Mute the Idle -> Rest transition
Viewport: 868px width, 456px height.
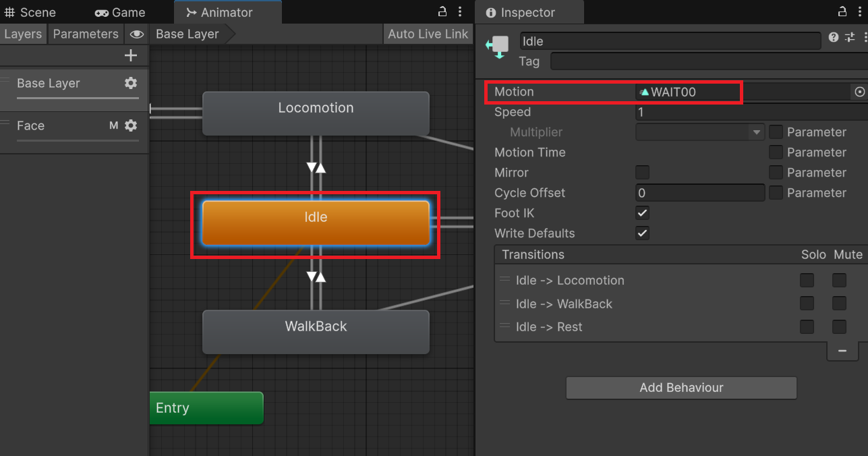[839, 327]
